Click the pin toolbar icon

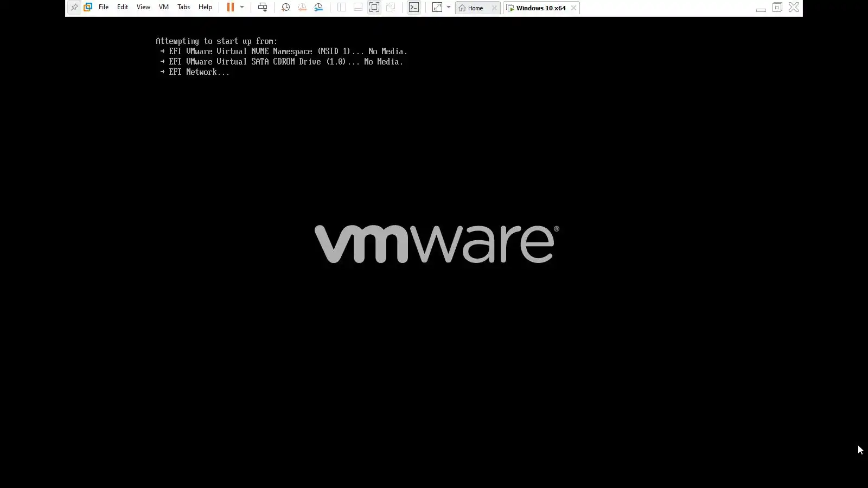coord(74,8)
